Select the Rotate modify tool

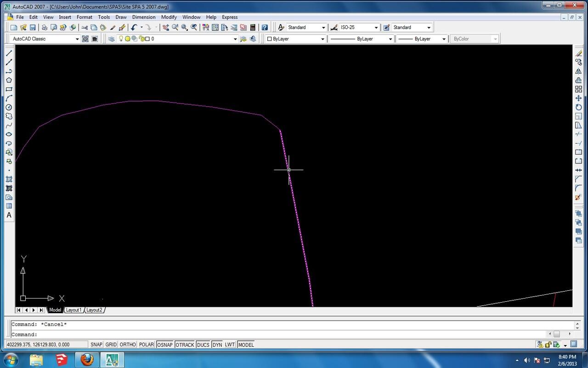click(579, 107)
